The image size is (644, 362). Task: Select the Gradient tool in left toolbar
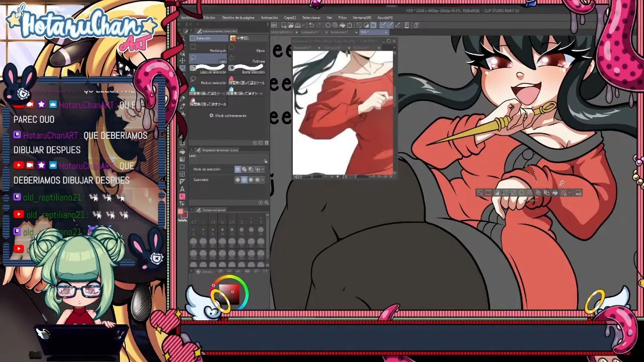182,159
